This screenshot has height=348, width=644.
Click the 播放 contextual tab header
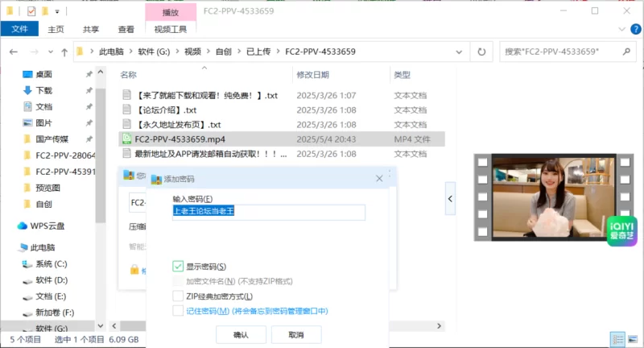pyautogui.click(x=171, y=12)
